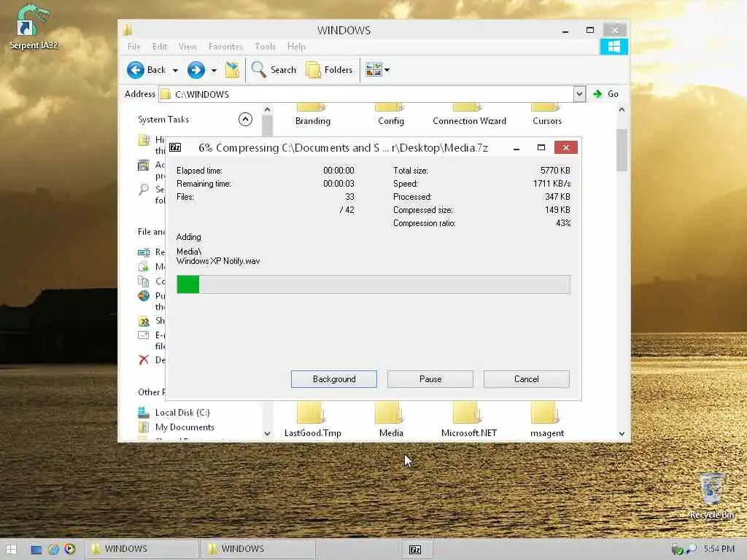Image resolution: width=747 pixels, height=560 pixels.
Task: Open the Recycle Bin on desktop
Action: point(712,496)
